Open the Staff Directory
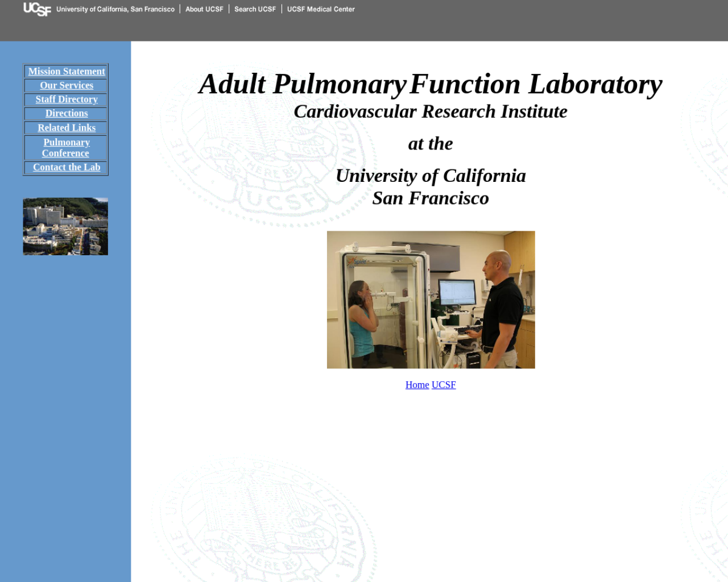Image resolution: width=728 pixels, height=582 pixels. (x=67, y=99)
